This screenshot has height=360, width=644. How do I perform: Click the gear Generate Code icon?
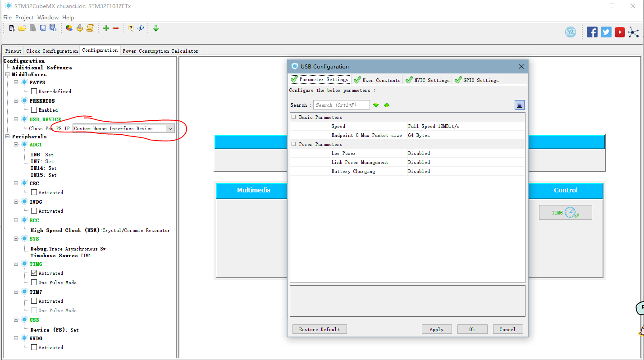tap(80, 28)
